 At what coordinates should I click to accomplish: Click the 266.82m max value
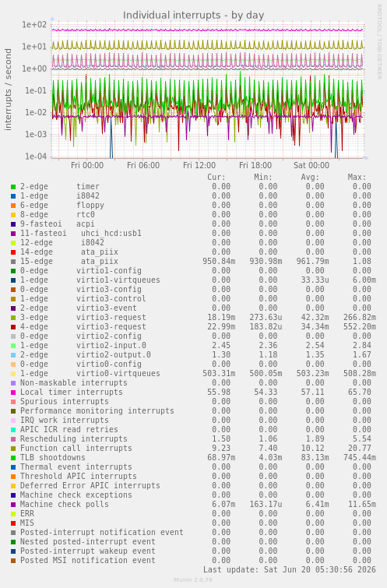coord(360,318)
